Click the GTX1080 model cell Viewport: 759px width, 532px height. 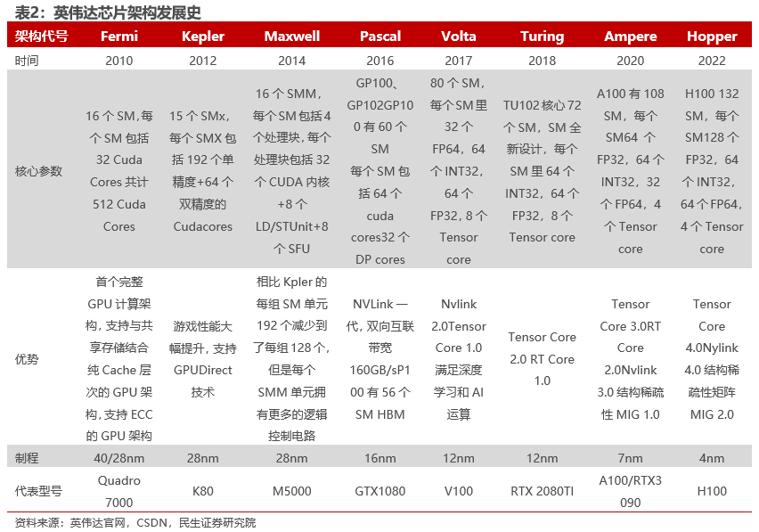380,491
